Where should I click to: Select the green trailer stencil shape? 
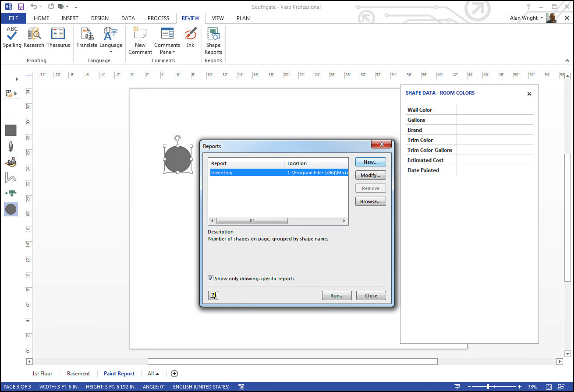click(x=11, y=193)
